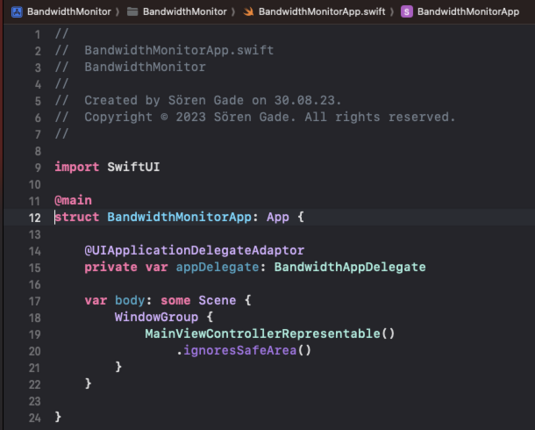535x430 pixels.
Task: Click the purple struct symbol icon
Action: point(407,12)
